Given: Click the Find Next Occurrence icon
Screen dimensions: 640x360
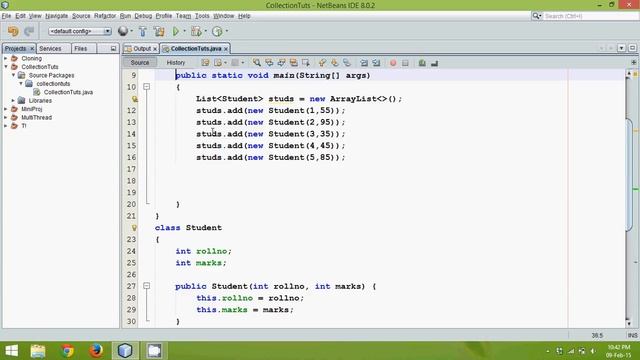Looking at the screenshot, I should pos(281,62).
